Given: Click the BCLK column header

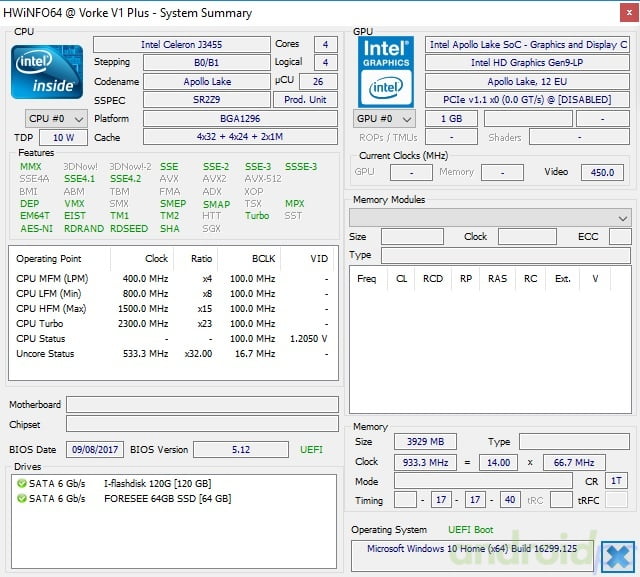Looking at the screenshot, I should click(x=249, y=259).
